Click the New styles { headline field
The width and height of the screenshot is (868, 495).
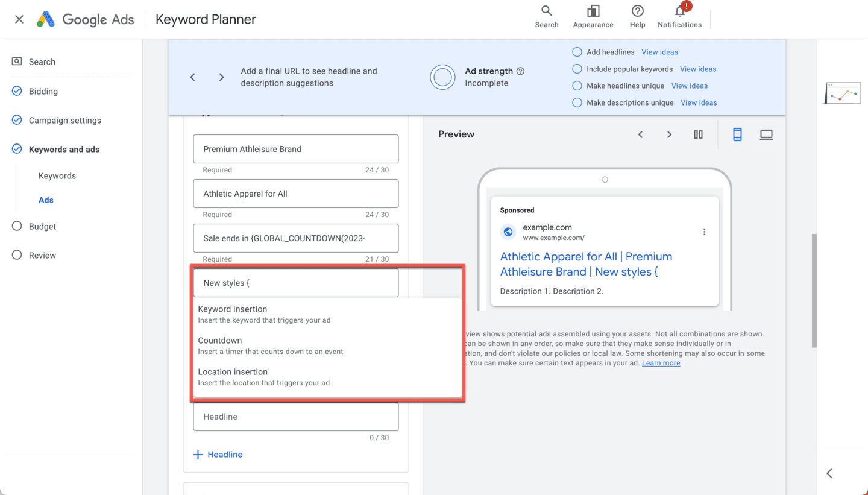point(296,283)
